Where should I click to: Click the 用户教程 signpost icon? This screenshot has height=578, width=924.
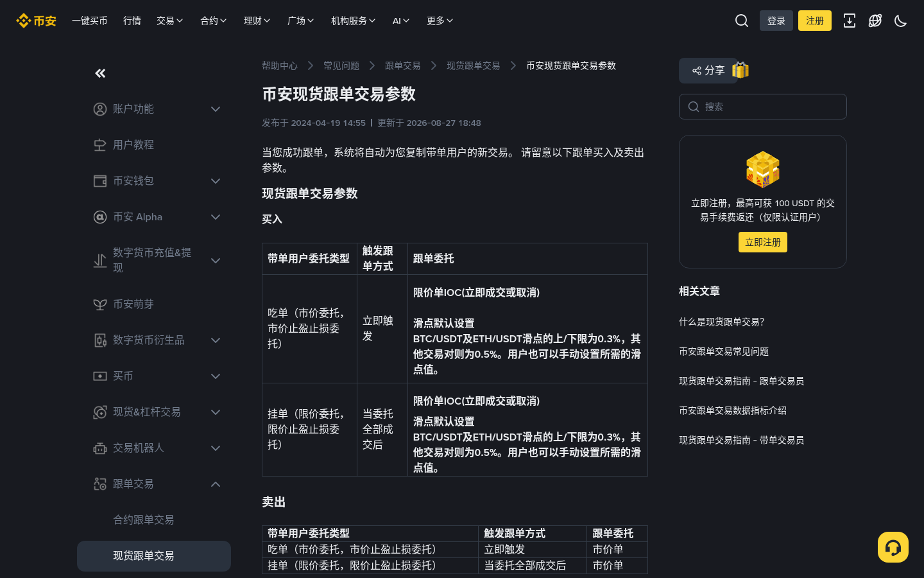pos(100,145)
